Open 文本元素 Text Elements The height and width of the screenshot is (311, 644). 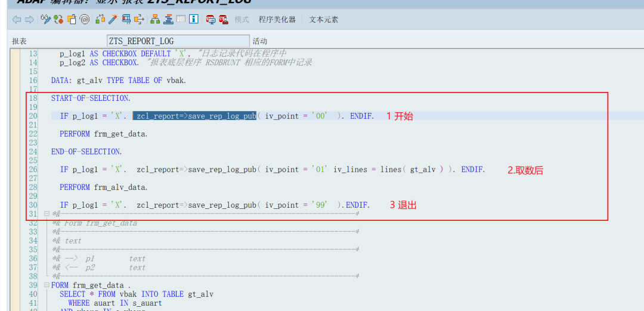point(324,19)
